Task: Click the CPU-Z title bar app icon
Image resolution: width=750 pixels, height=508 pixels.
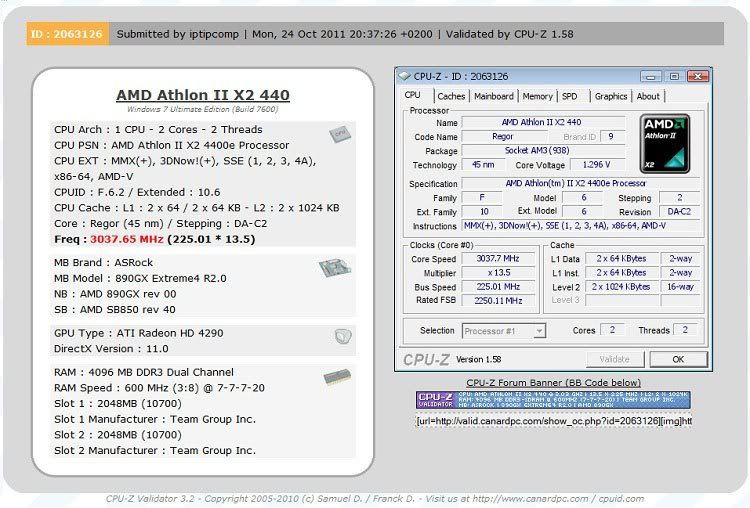Action: coord(405,77)
